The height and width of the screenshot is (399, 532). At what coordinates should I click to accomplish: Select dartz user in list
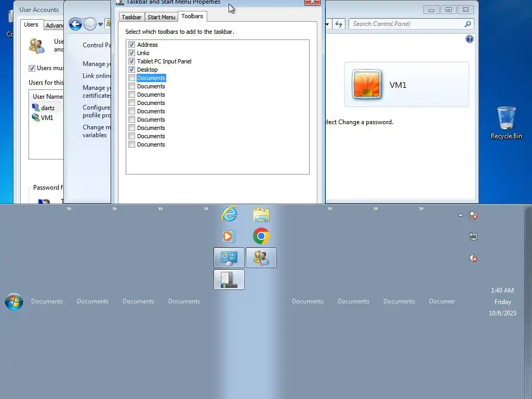47,108
